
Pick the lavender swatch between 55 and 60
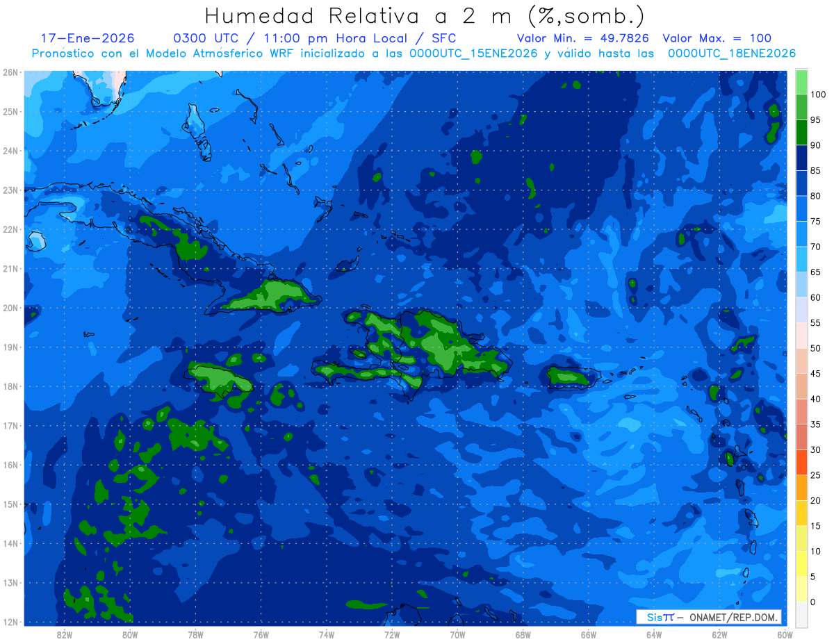[x=801, y=310]
